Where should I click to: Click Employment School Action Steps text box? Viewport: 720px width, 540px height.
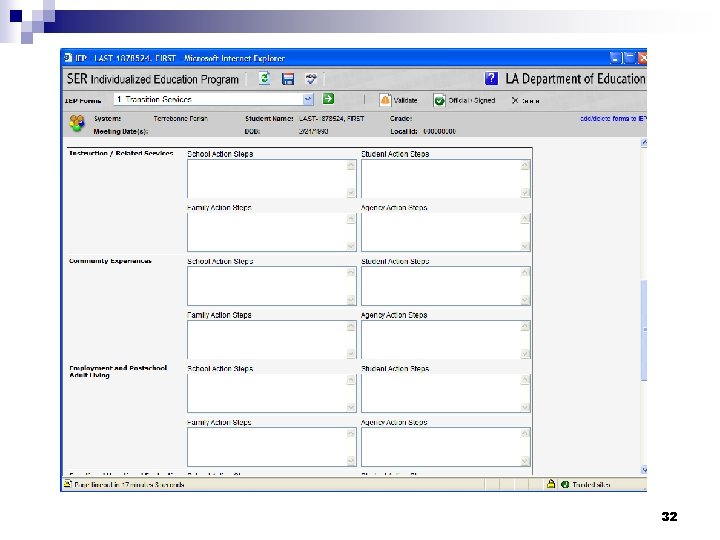coord(271,394)
